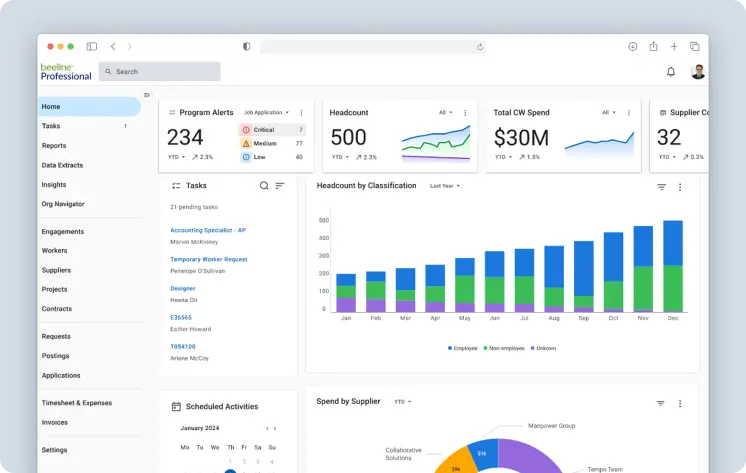Open Timesheet & Expenses in sidebar
The width and height of the screenshot is (746, 473).
tap(77, 403)
